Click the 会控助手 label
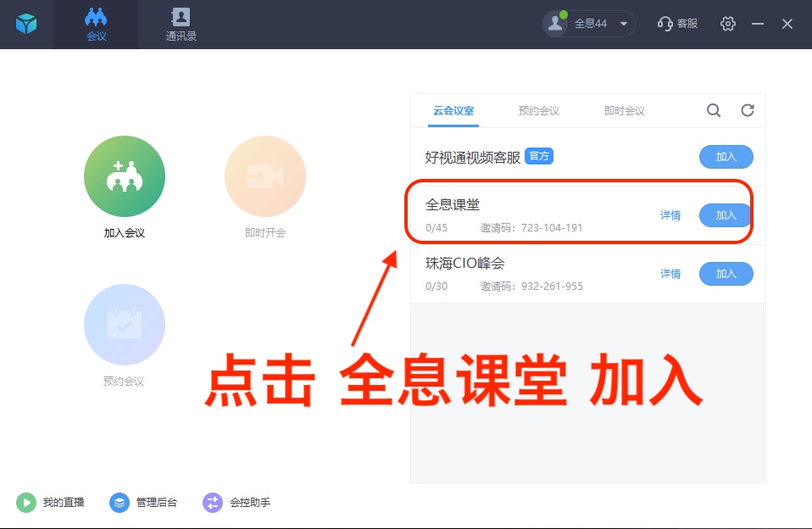Image resolution: width=812 pixels, height=529 pixels. [250, 503]
